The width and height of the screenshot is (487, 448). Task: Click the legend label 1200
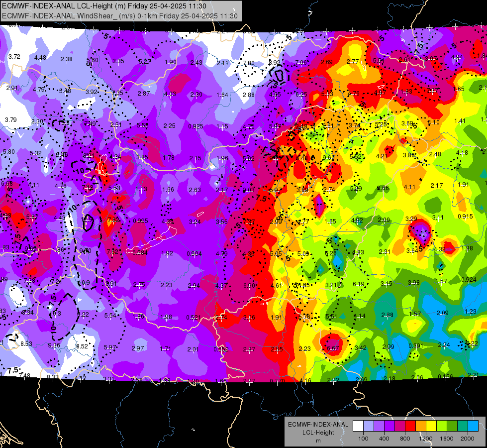426,439
